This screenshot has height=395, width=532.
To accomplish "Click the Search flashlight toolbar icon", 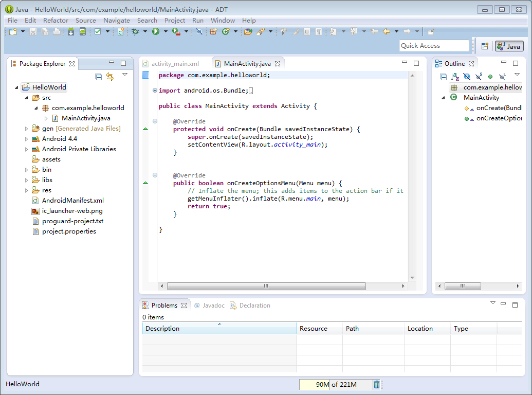I will (261, 31).
